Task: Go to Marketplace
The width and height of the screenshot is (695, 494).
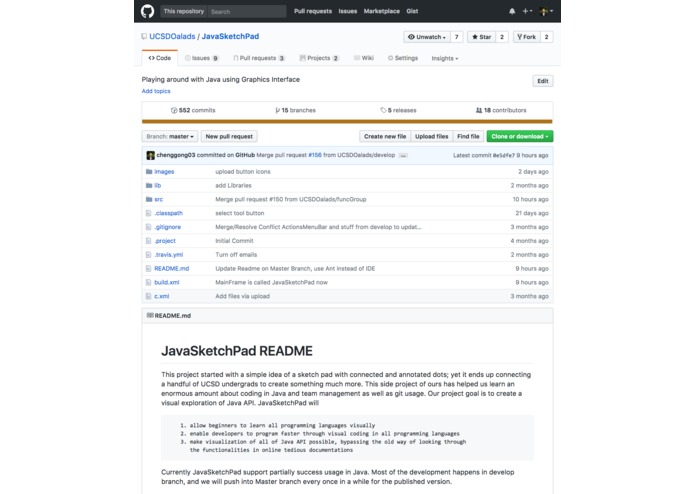Action: tap(382, 11)
